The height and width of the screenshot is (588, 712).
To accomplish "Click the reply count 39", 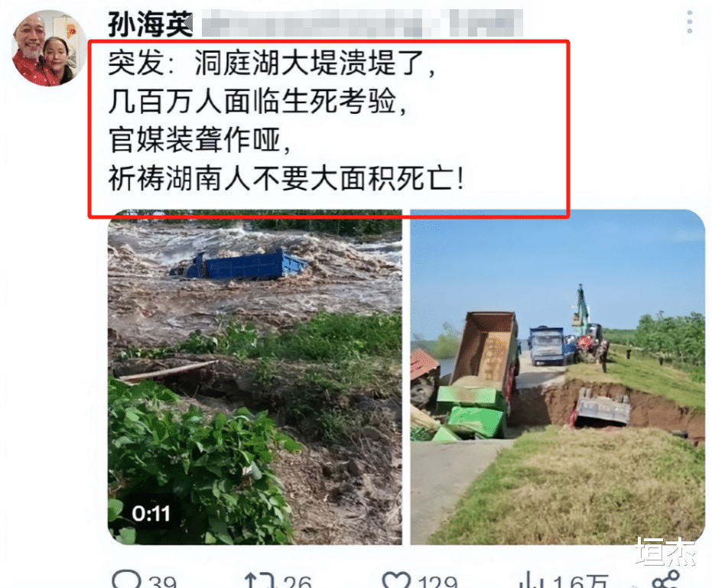I will pos(163,582).
